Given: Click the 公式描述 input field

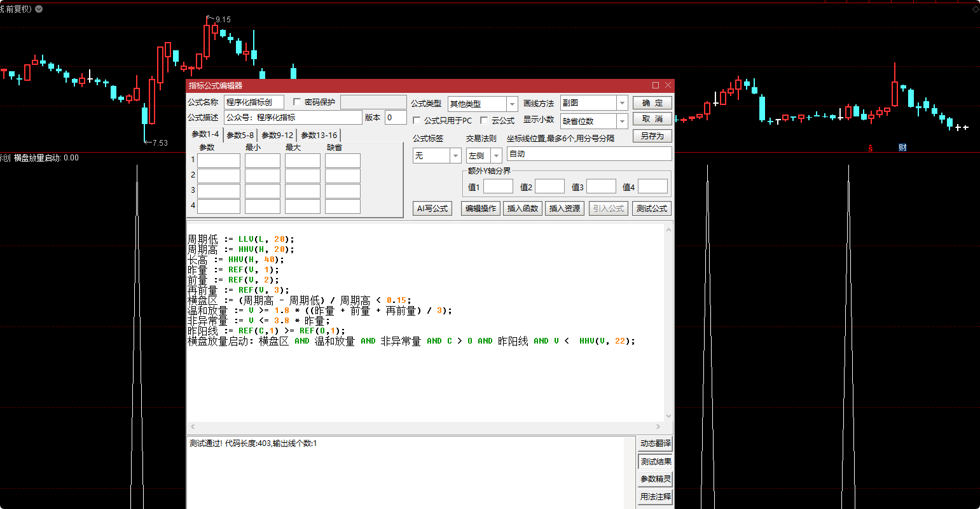Looking at the screenshot, I should [293, 118].
